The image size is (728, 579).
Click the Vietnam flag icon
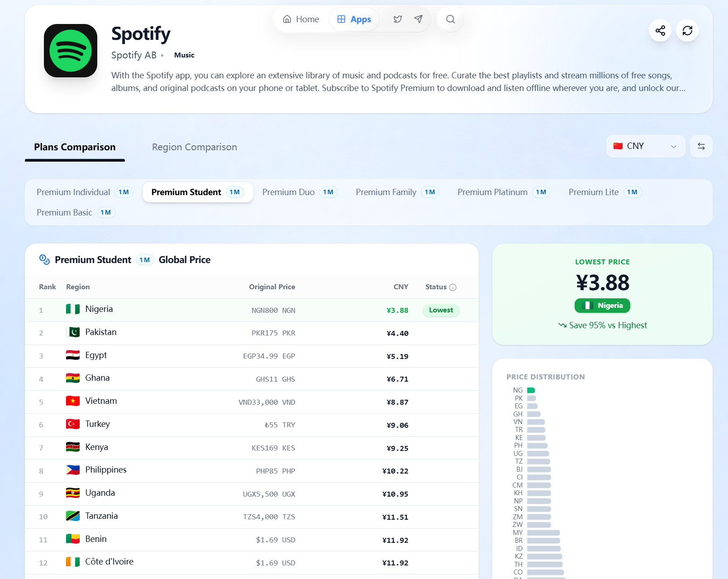(x=73, y=401)
